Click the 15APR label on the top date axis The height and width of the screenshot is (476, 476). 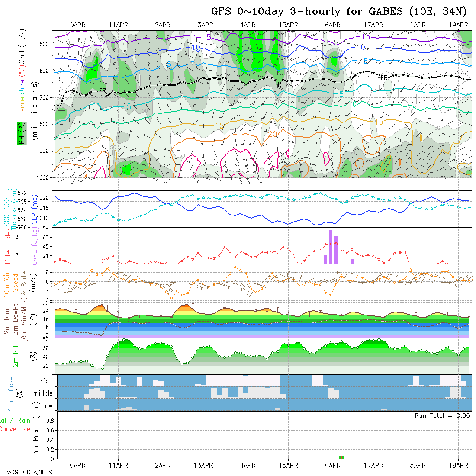click(288, 25)
